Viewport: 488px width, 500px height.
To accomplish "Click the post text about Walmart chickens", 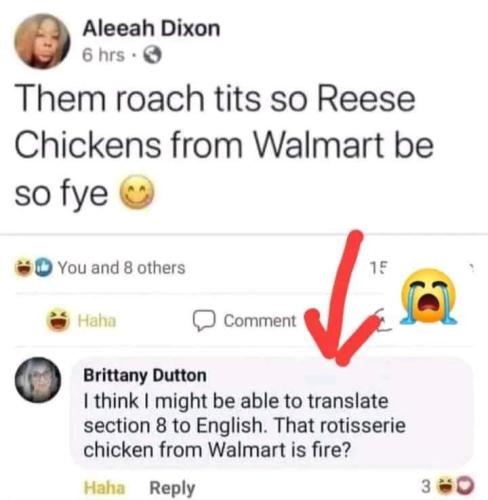I will point(224,146).
